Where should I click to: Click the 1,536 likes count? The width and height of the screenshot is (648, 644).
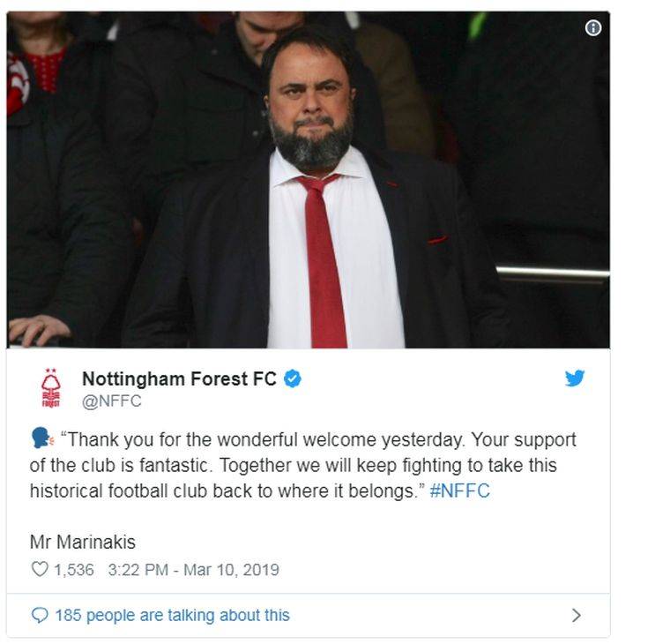[73, 569]
